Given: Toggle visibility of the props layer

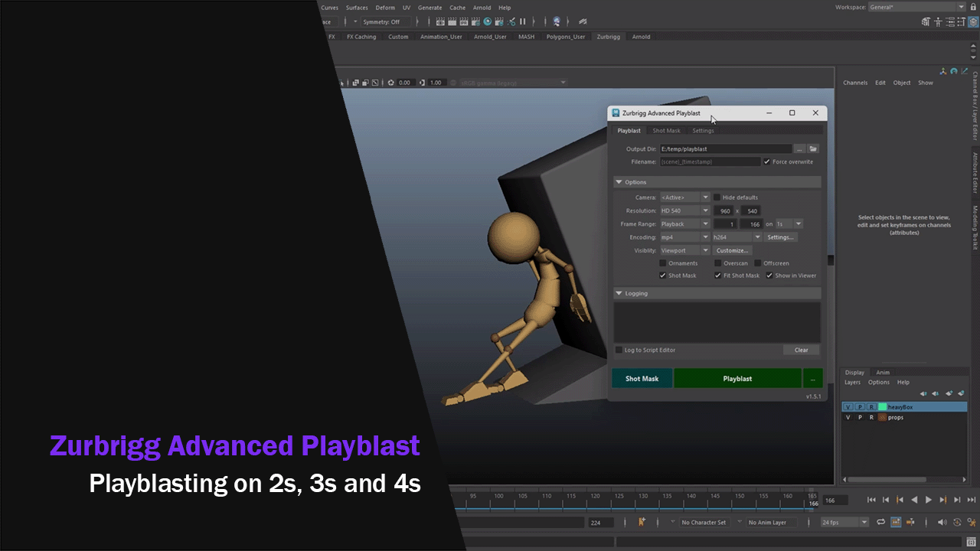Looking at the screenshot, I should point(848,418).
